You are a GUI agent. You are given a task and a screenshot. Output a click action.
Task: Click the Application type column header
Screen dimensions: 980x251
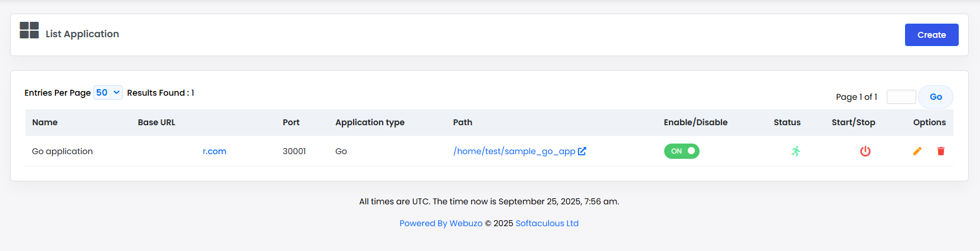370,122
